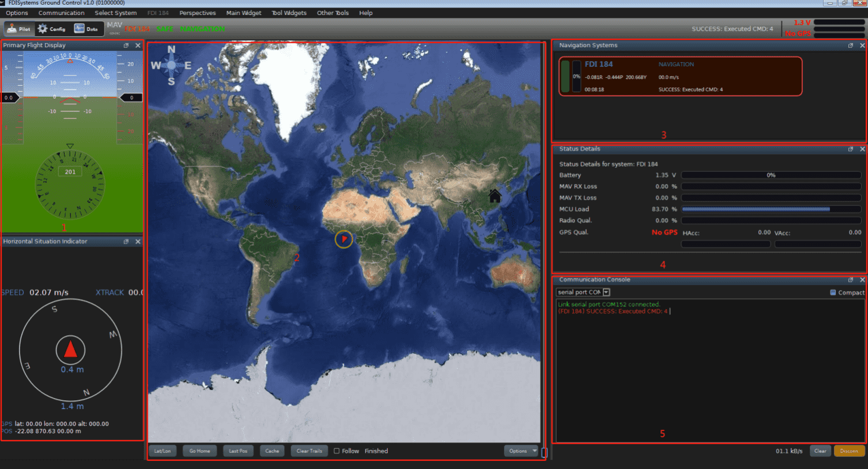Open the Config view
The width and height of the screenshot is (868, 469).
(51, 29)
